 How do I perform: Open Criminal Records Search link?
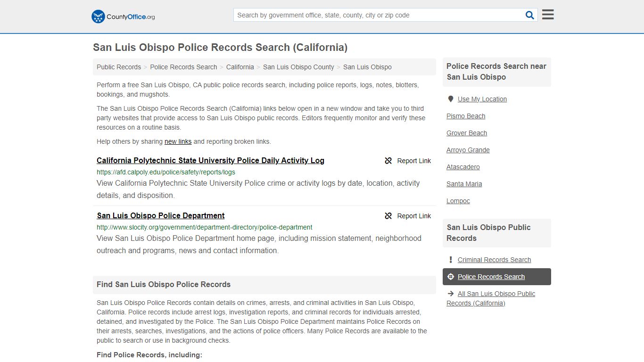494,260
